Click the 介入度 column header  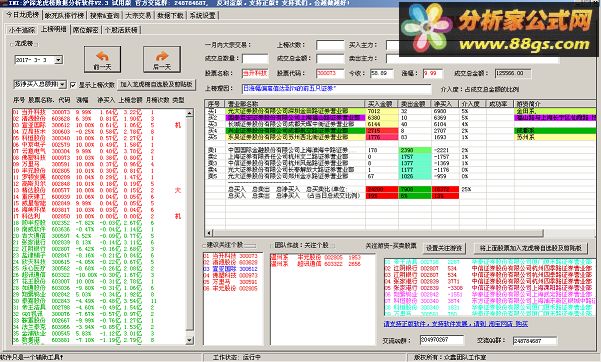pos(473,104)
